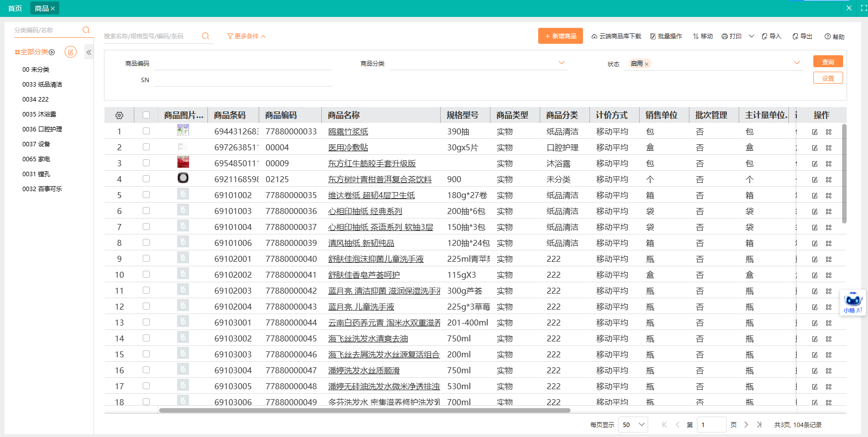The width and height of the screenshot is (868, 437).
Task: Check the checkbox for row 2
Action: 146,147
